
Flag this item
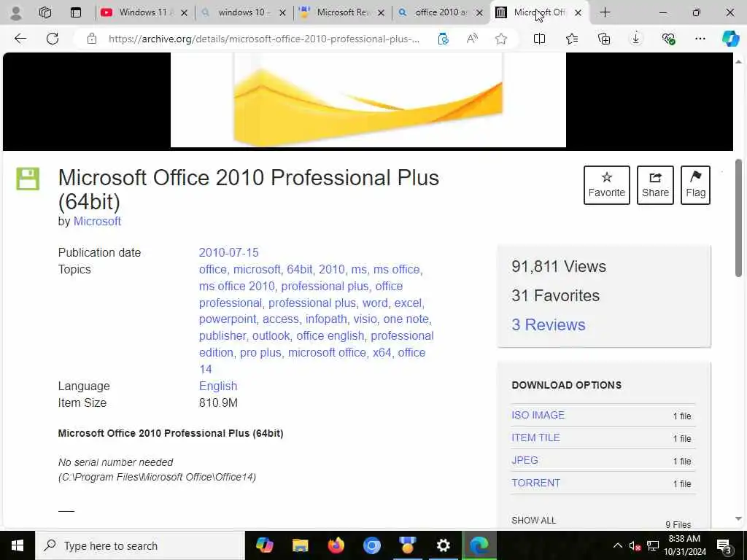(695, 184)
